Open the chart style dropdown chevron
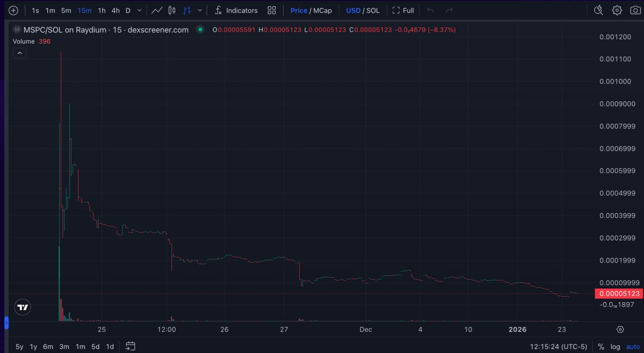The height and width of the screenshot is (353, 644). click(200, 10)
